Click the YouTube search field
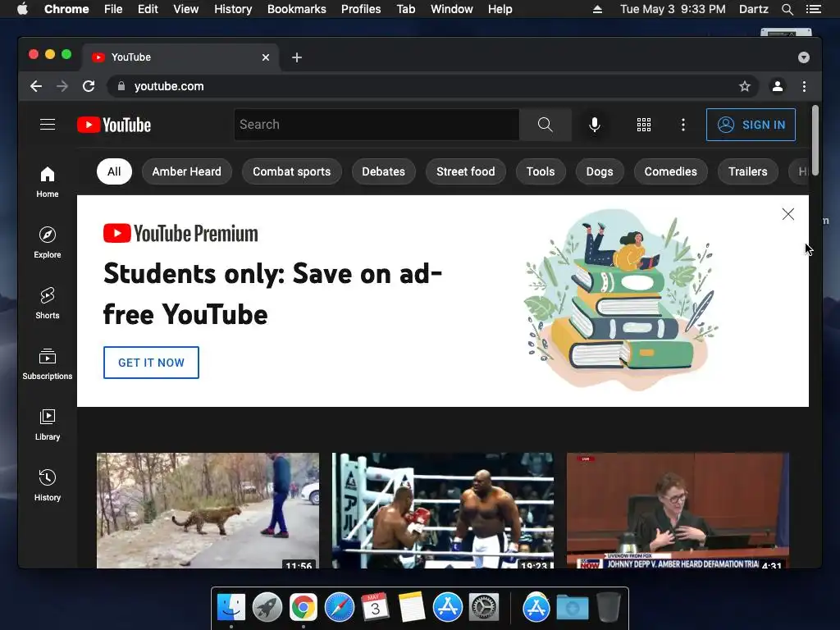 [x=377, y=125]
